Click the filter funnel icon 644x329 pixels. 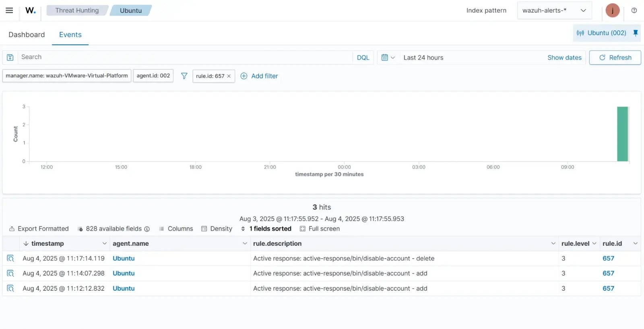[184, 76]
